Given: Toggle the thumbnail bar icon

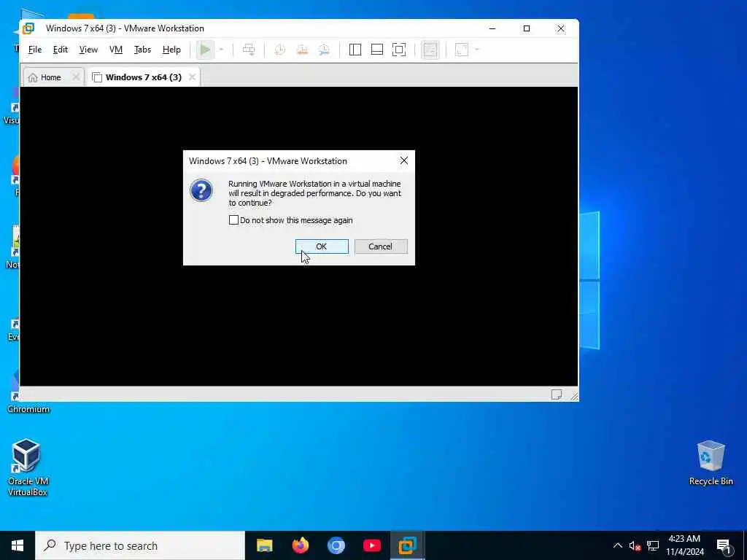Looking at the screenshot, I should click(377, 50).
